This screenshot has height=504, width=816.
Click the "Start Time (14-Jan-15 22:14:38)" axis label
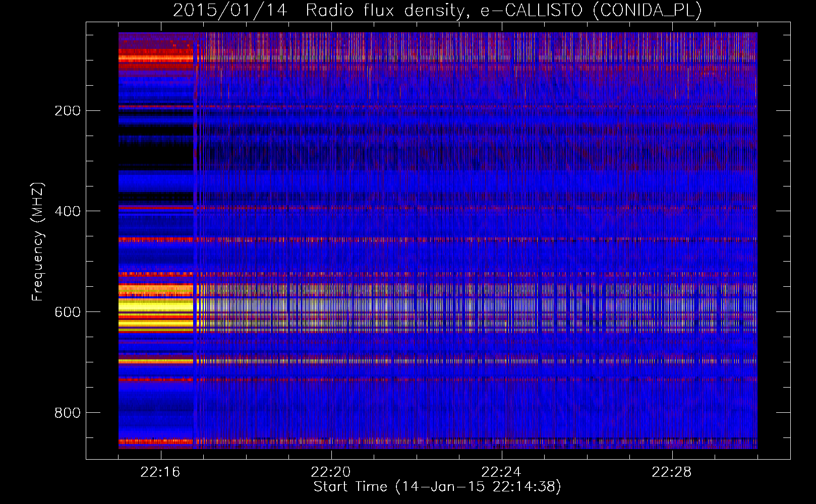pyautogui.click(x=437, y=487)
